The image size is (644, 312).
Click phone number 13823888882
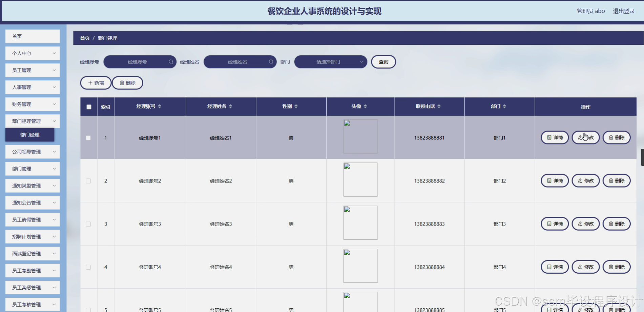(x=429, y=181)
